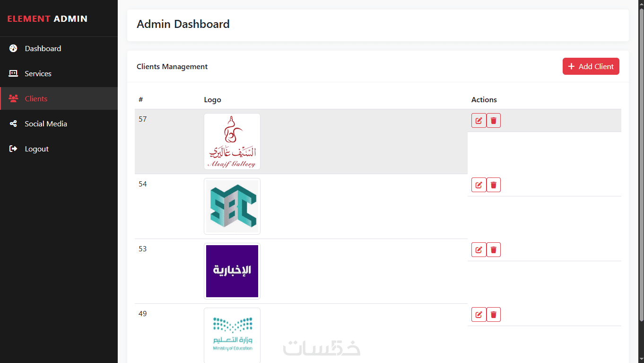This screenshot has height=363, width=644.
Task: Click the row ID '49'
Action: tap(143, 314)
